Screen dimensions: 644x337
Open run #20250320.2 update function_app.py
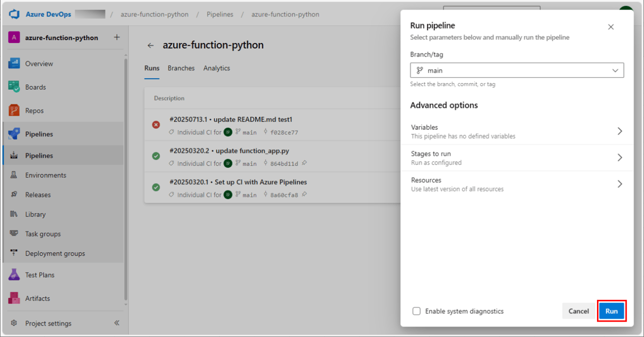tap(229, 151)
